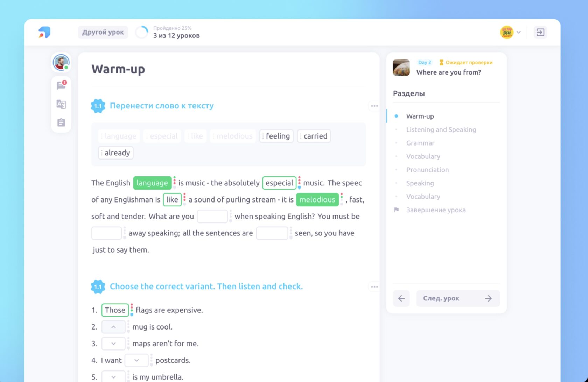Open the exit icon in header
The height and width of the screenshot is (382, 588).
pyautogui.click(x=540, y=32)
